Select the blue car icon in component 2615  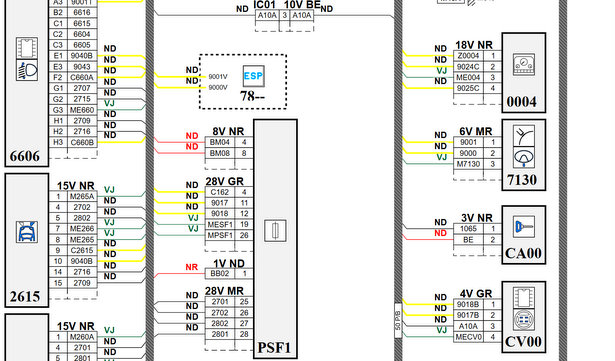pyautogui.click(x=27, y=232)
